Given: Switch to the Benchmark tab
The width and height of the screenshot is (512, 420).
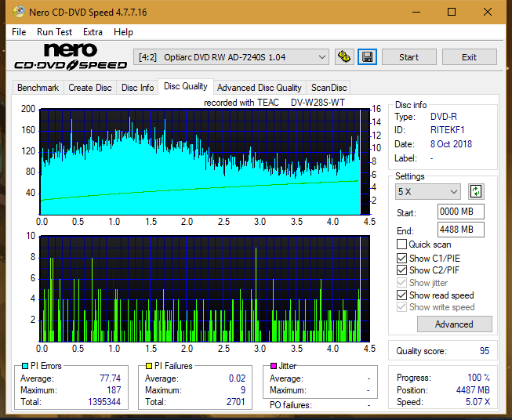Looking at the screenshot, I should click(x=38, y=88).
